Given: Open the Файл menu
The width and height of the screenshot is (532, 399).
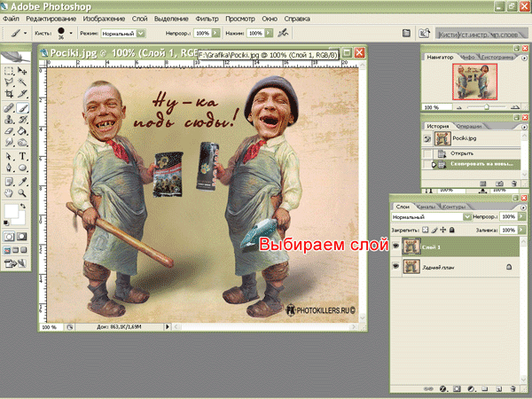Looking at the screenshot, I should [x=11, y=19].
